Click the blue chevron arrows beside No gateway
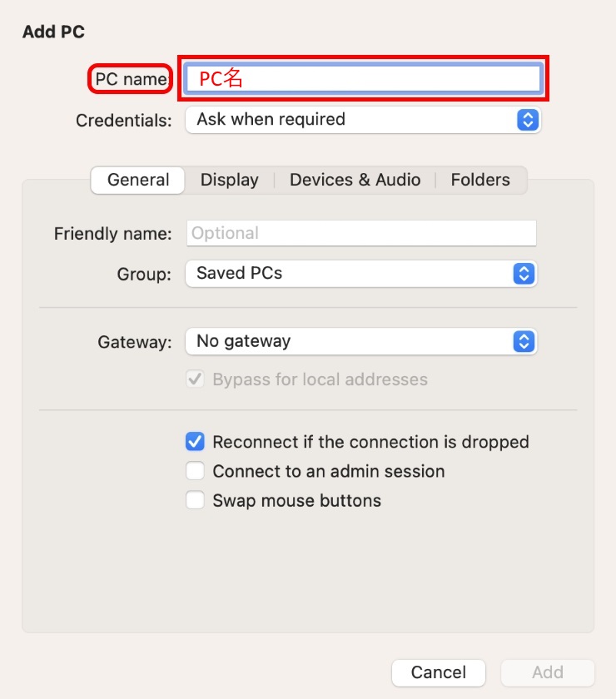Image resolution: width=616 pixels, height=699 pixels. click(x=524, y=341)
